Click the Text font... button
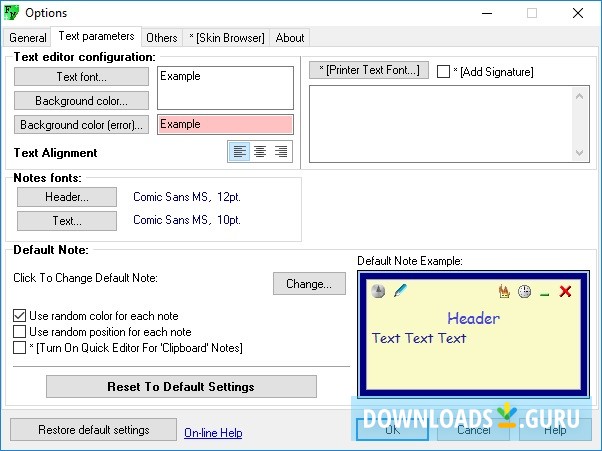The width and height of the screenshot is (602, 451). tap(81, 77)
